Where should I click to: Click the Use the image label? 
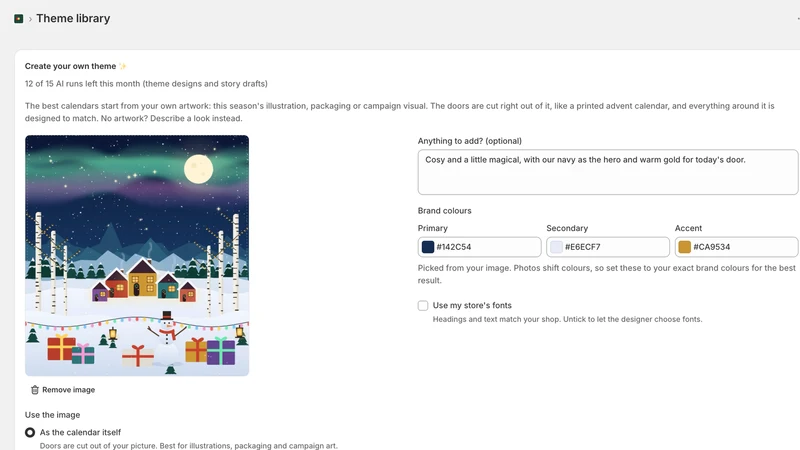[x=53, y=415]
